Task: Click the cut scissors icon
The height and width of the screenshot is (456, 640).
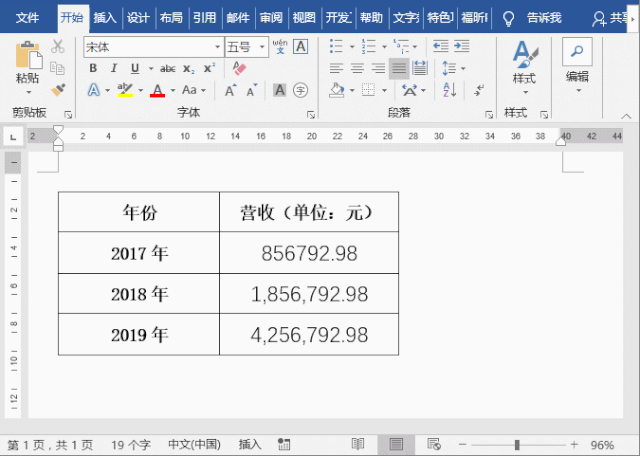Action: (x=58, y=46)
